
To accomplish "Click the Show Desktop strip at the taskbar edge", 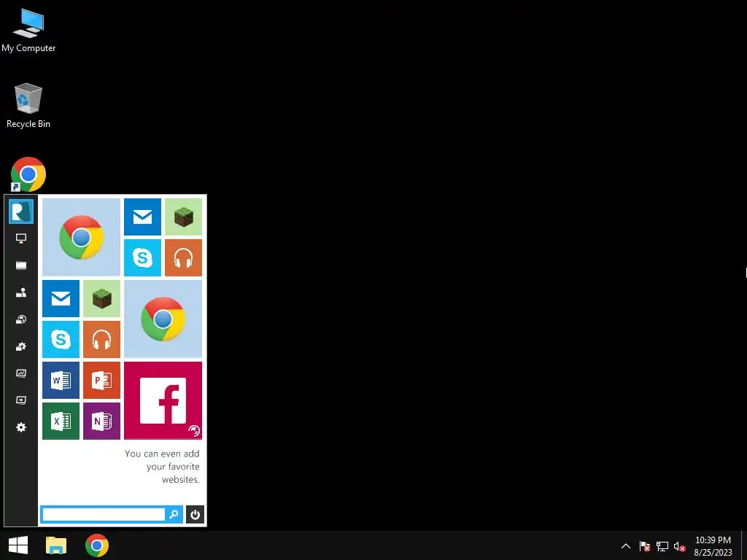I will coord(744,545).
